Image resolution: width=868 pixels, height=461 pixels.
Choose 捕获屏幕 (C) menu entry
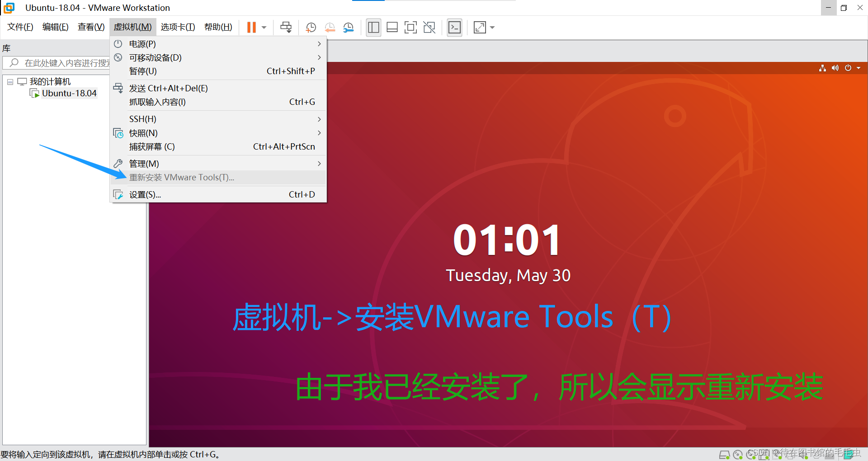(x=218, y=146)
